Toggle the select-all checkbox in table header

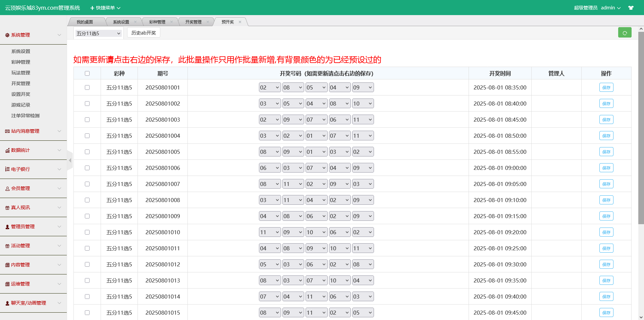(87, 73)
